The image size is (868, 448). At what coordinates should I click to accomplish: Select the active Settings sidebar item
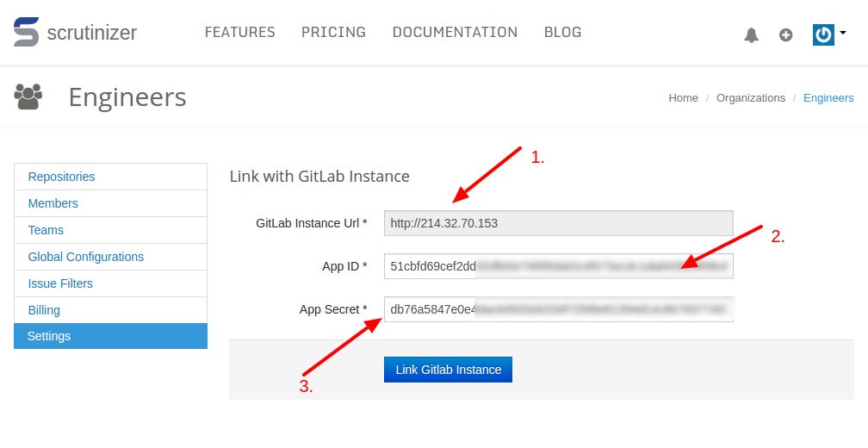point(111,336)
